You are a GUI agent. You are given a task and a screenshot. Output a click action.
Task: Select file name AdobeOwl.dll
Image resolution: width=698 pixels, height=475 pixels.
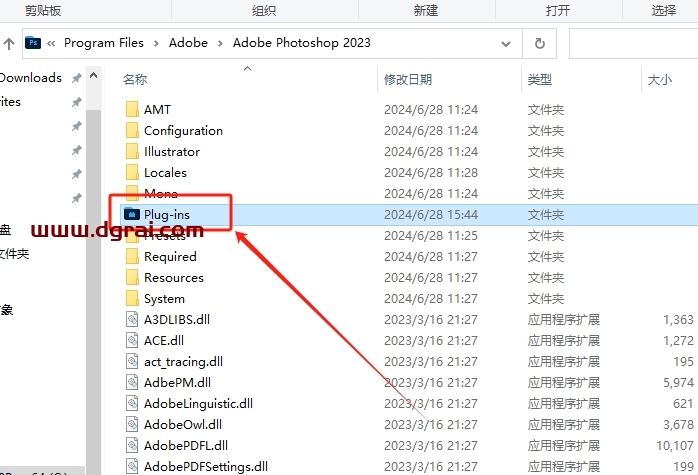click(183, 424)
